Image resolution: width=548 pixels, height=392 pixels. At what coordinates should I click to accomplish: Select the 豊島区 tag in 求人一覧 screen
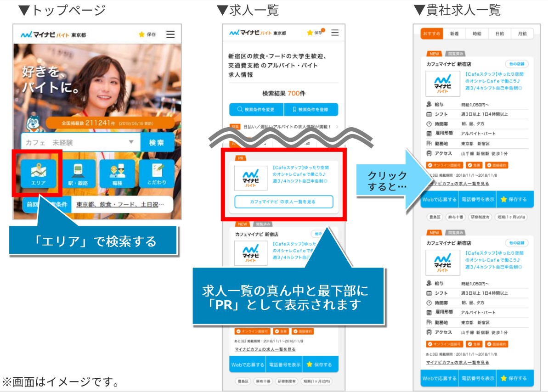tap(243, 381)
